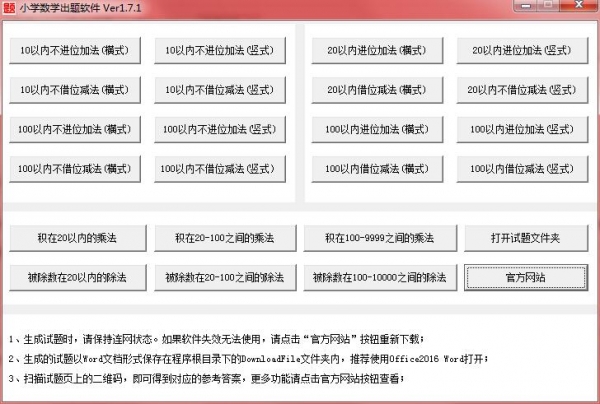
Task: Create 100以内不进位加法 (竖式) worksheet
Action: (220, 129)
